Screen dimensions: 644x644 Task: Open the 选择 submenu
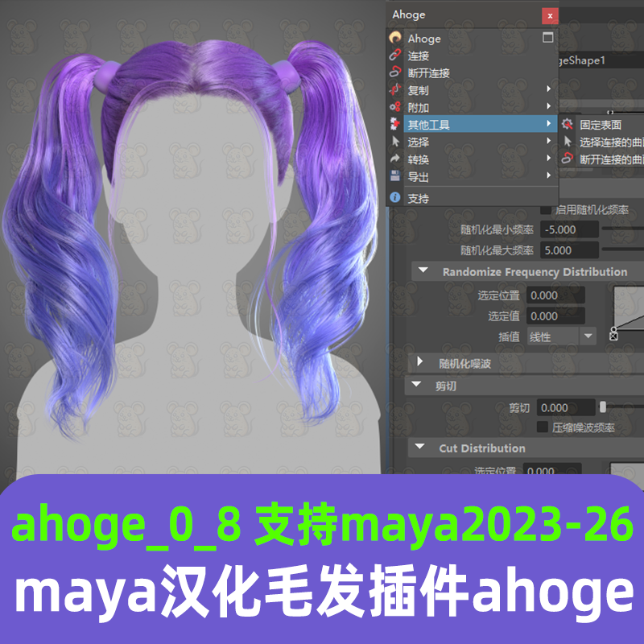point(473,142)
